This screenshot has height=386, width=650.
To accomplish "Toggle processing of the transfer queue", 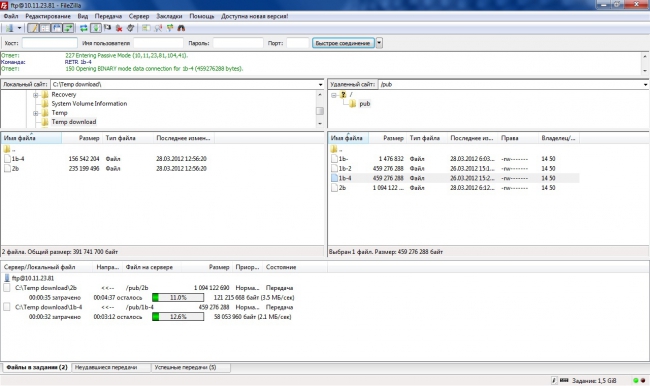I will (x=96, y=28).
